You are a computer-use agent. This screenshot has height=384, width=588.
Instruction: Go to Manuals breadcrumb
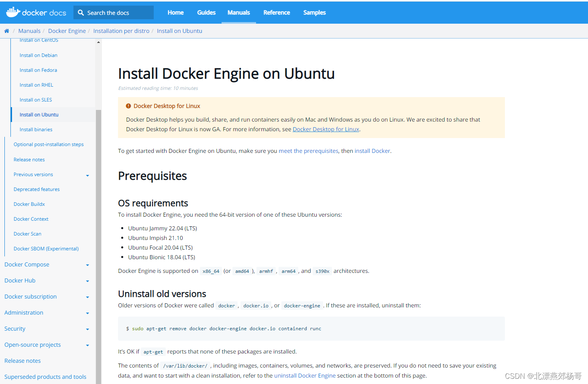pyautogui.click(x=29, y=31)
